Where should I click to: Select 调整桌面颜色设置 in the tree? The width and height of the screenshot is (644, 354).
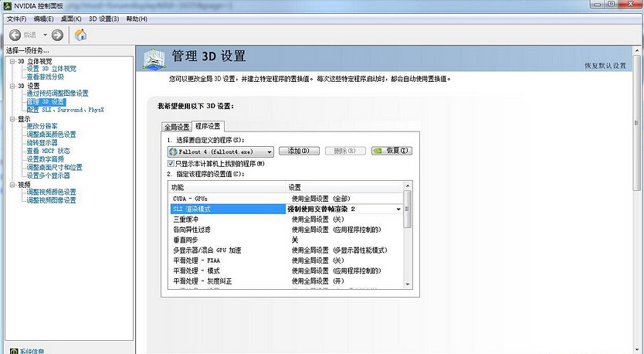point(51,134)
